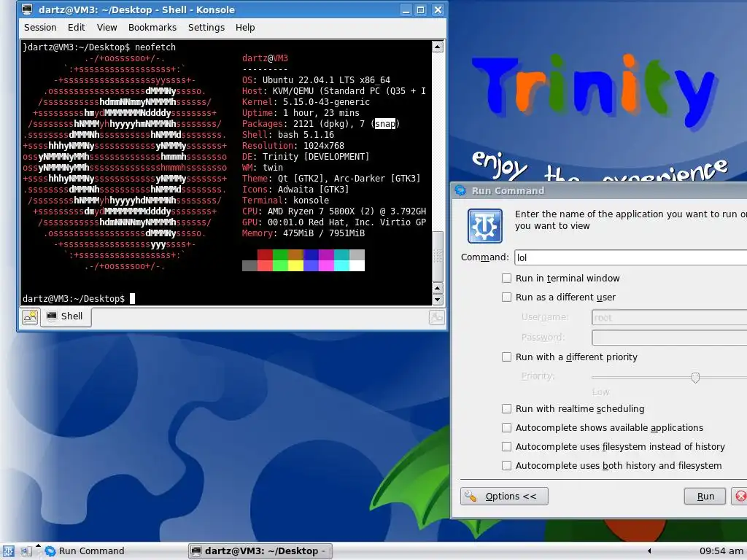Click Konsole scrollbar bottom down arrow

point(438,300)
